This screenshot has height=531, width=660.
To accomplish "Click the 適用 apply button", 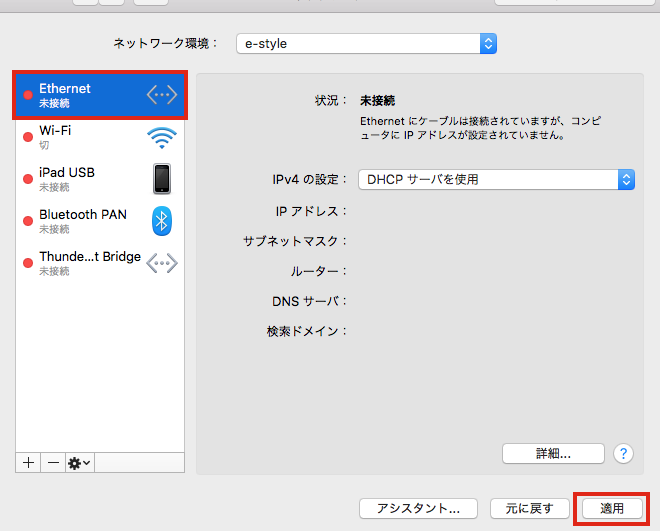I will click(x=612, y=509).
